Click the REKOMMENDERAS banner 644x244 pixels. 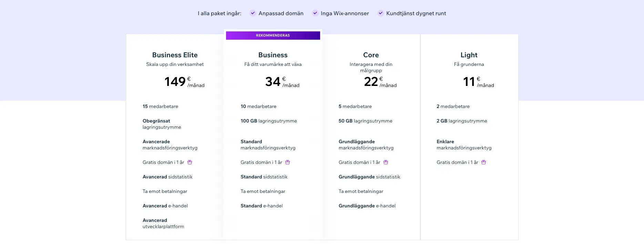(273, 35)
